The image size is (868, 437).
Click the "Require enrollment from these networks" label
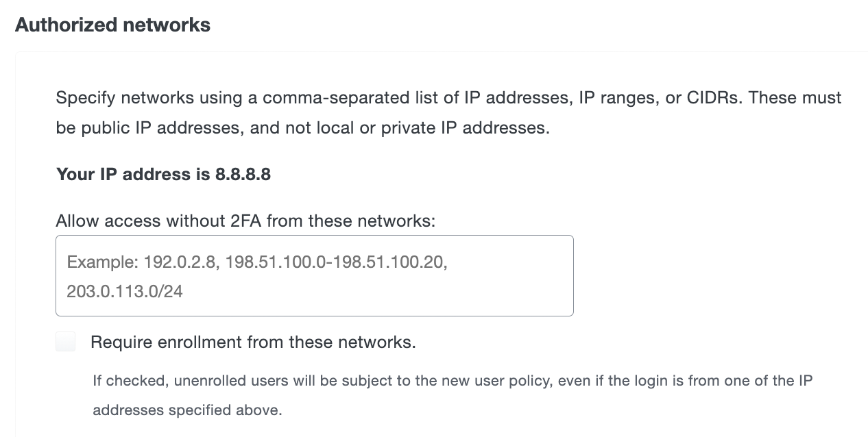[x=254, y=341]
